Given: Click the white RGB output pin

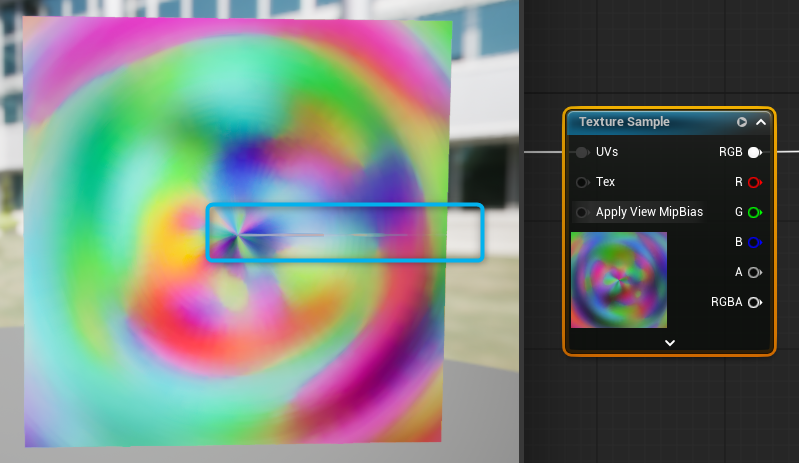Looking at the screenshot, I should click(754, 153).
